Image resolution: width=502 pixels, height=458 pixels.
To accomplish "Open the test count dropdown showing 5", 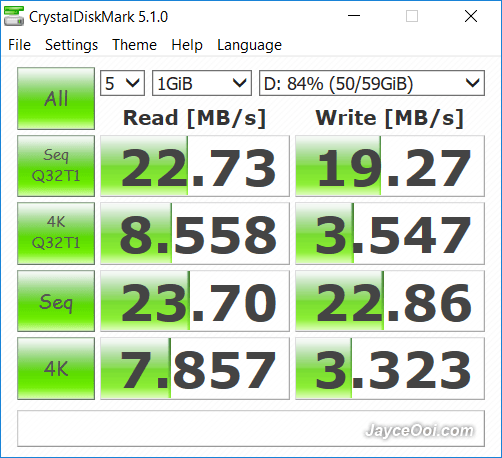I will point(122,83).
